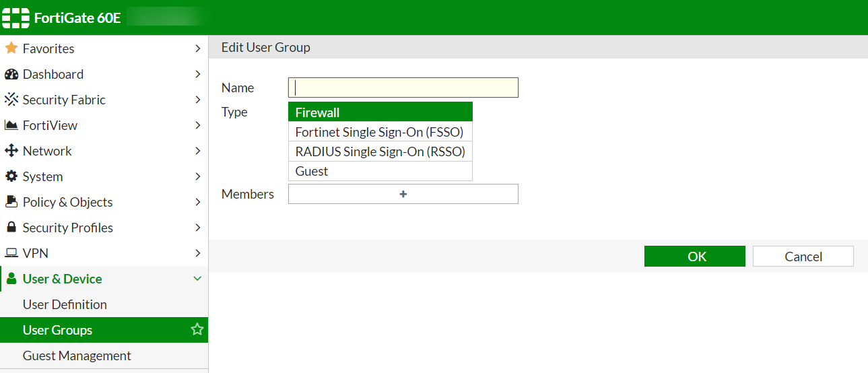
Task: Collapse the User & Device section
Action: [x=197, y=279]
